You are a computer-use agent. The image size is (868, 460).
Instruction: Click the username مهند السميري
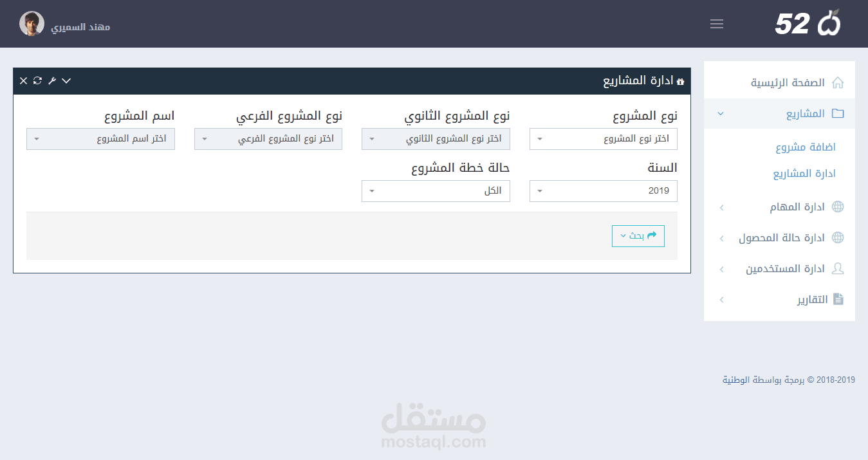click(80, 26)
